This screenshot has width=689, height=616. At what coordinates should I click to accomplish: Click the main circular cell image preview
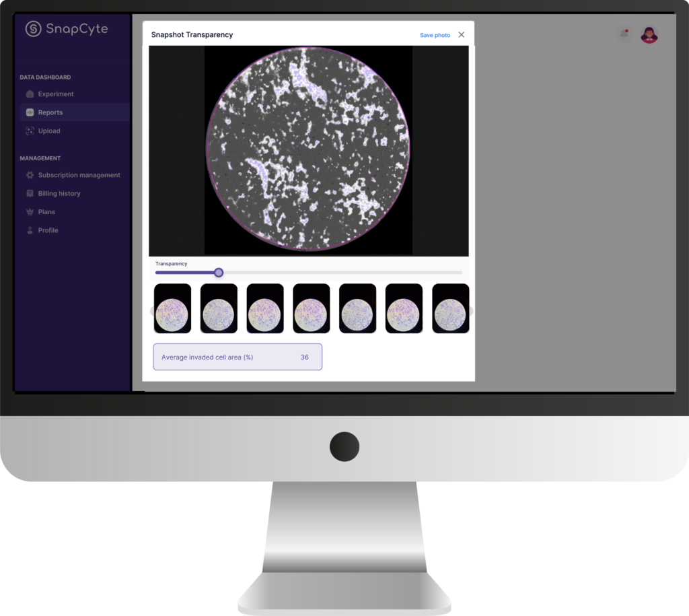tap(308, 149)
